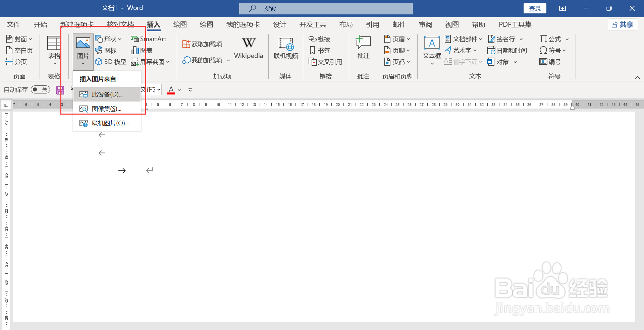Insert Numbering (编号) symbol

550,62
